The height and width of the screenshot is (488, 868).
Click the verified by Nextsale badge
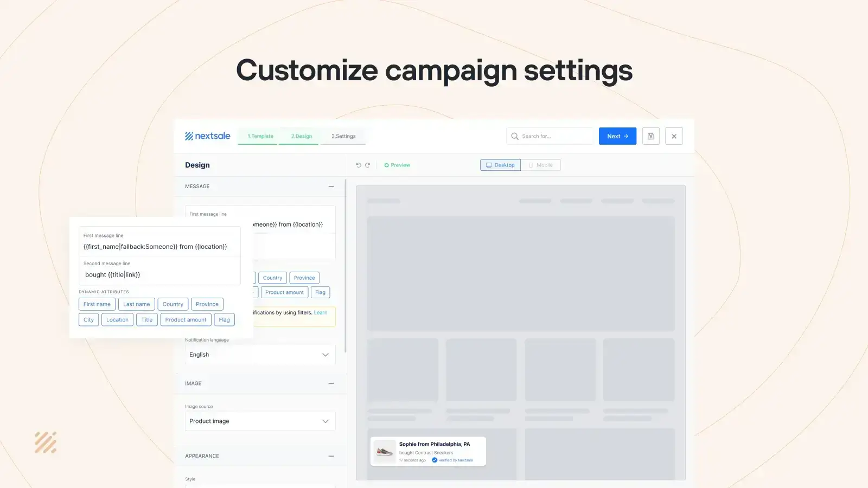(x=452, y=460)
